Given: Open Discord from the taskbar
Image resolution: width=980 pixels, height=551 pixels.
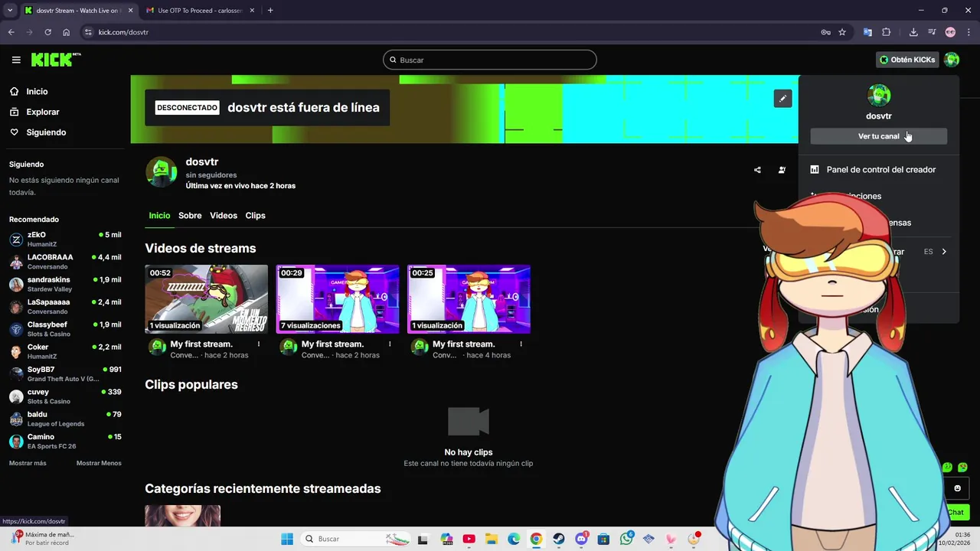Looking at the screenshot, I should tap(581, 539).
